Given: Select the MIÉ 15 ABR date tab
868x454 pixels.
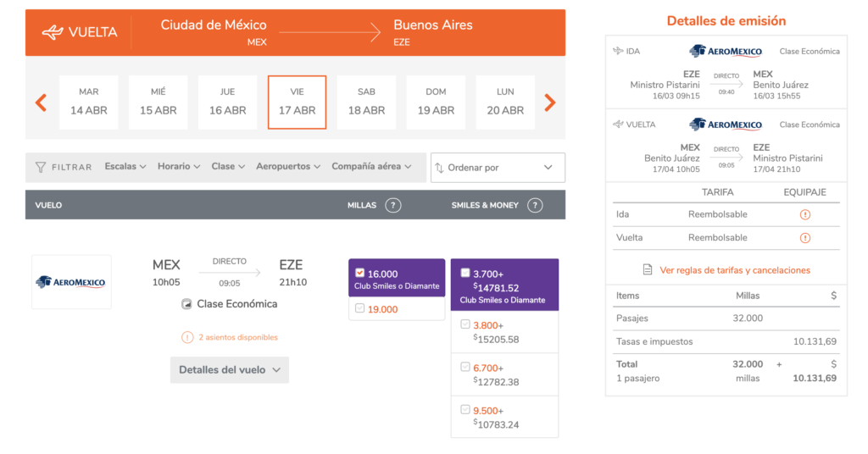Looking at the screenshot, I should pyautogui.click(x=158, y=102).
